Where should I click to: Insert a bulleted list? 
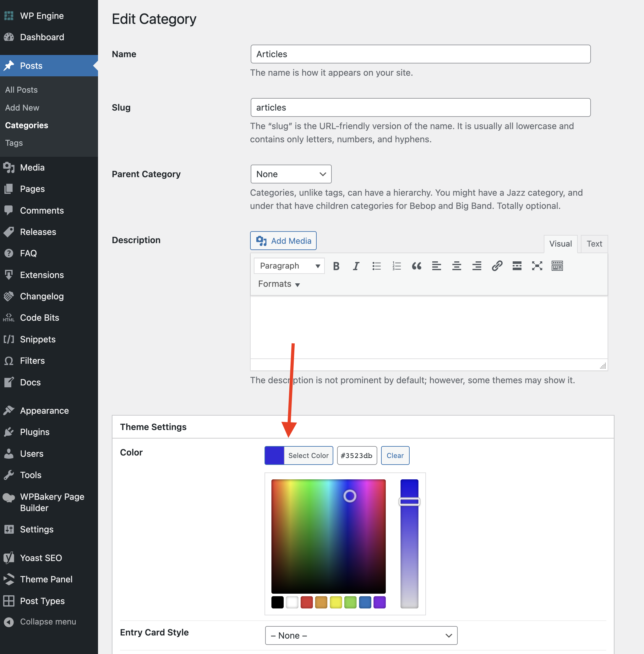(x=376, y=266)
